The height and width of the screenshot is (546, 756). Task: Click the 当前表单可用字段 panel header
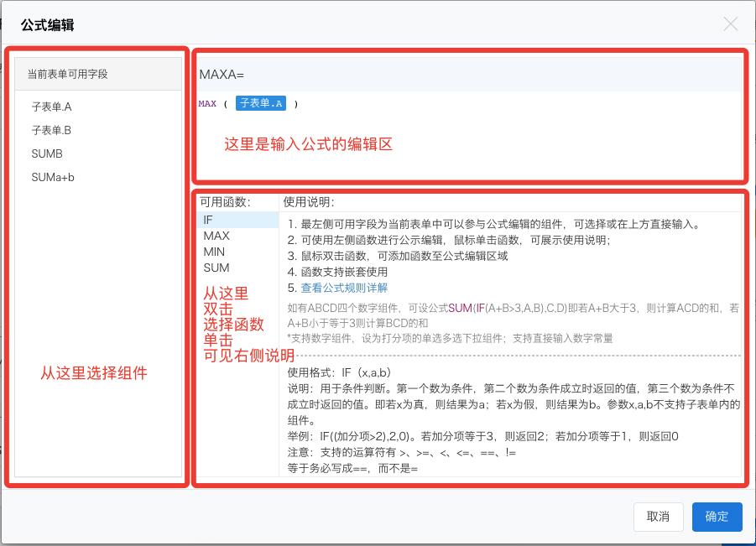[68, 74]
